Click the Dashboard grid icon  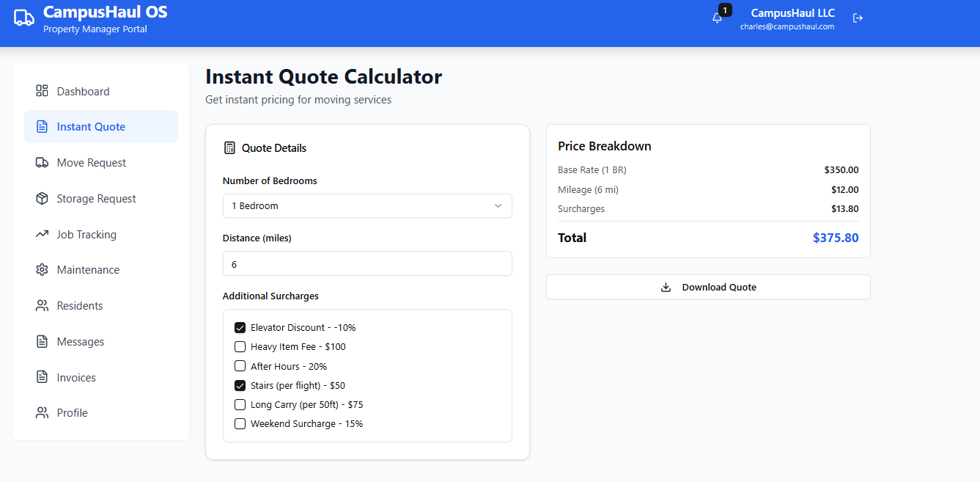pos(42,91)
